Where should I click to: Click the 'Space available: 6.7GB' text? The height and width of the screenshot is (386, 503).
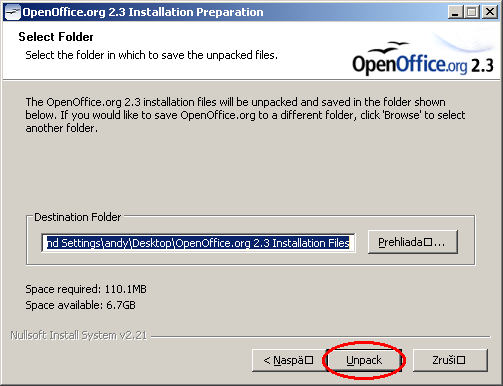click(81, 305)
